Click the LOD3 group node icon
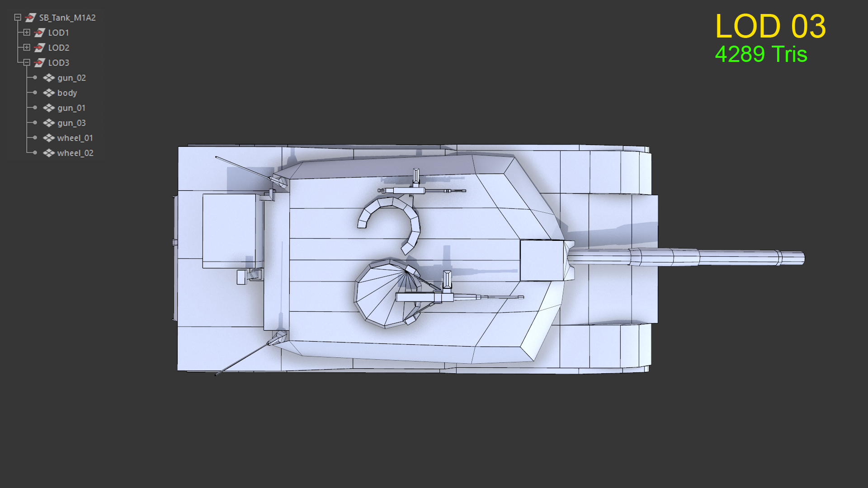 coord(39,63)
